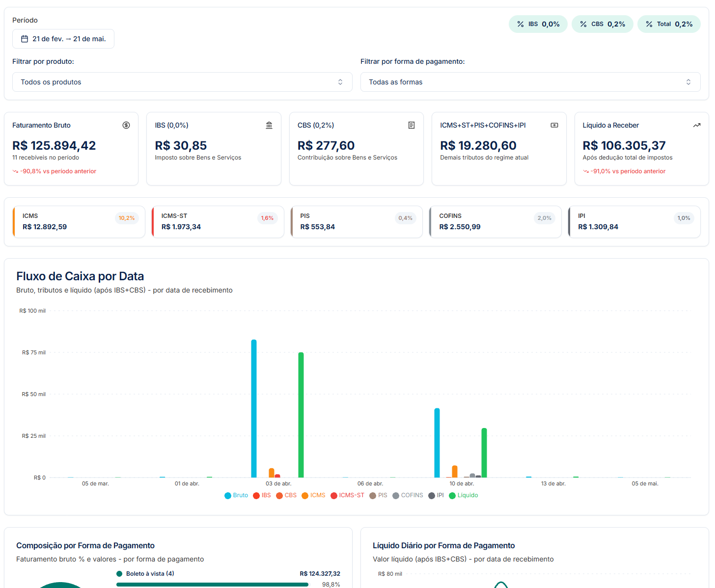Click the Boleto à vista progress bar

pyautogui.click(x=212, y=585)
